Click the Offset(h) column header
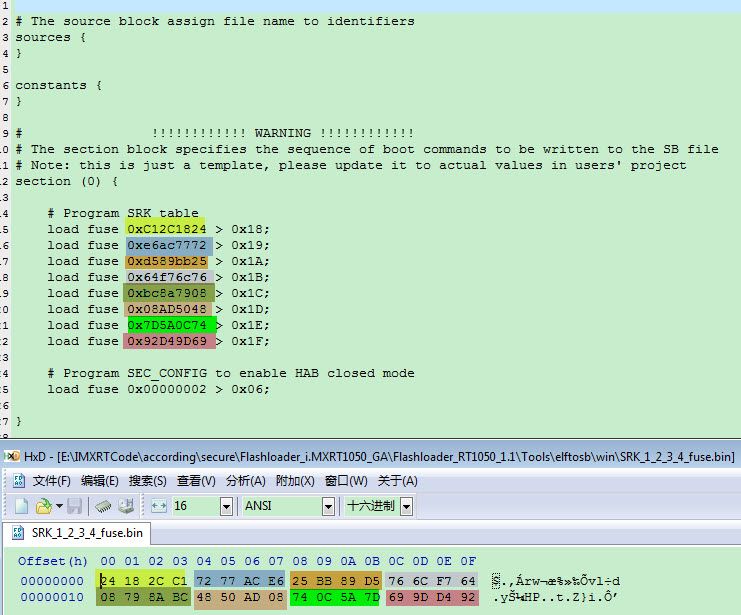This screenshot has width=741, height=615. (x=53, y=561)
